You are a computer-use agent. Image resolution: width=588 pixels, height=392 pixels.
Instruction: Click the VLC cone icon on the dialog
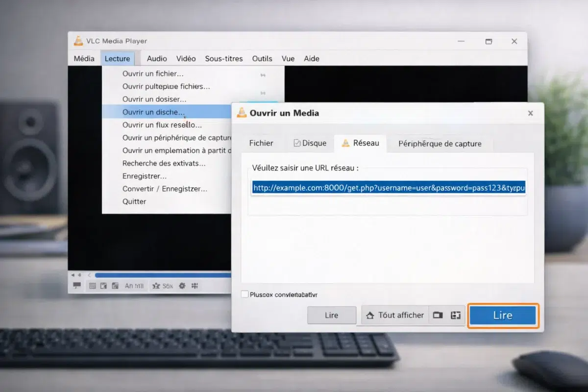(242, 113)
